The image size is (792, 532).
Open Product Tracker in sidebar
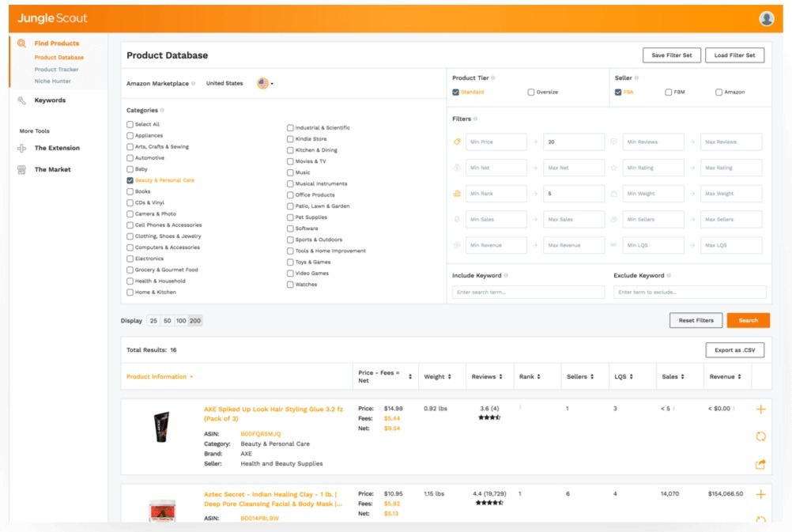click(x=57, y=70)
